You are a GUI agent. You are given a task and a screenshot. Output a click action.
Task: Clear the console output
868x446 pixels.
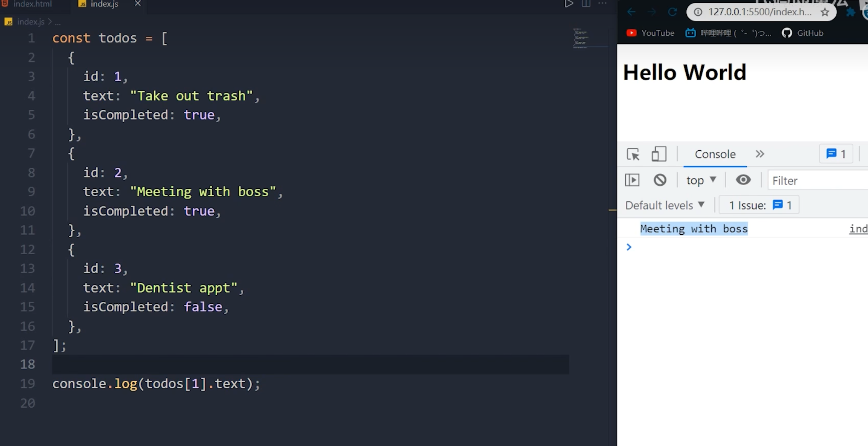tap(660, 180)
